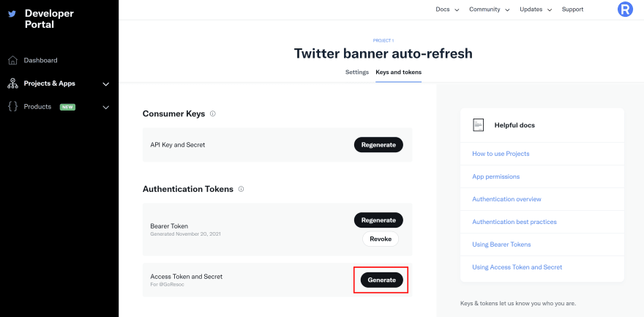Select Products sidebar item

tap(37, 107)
